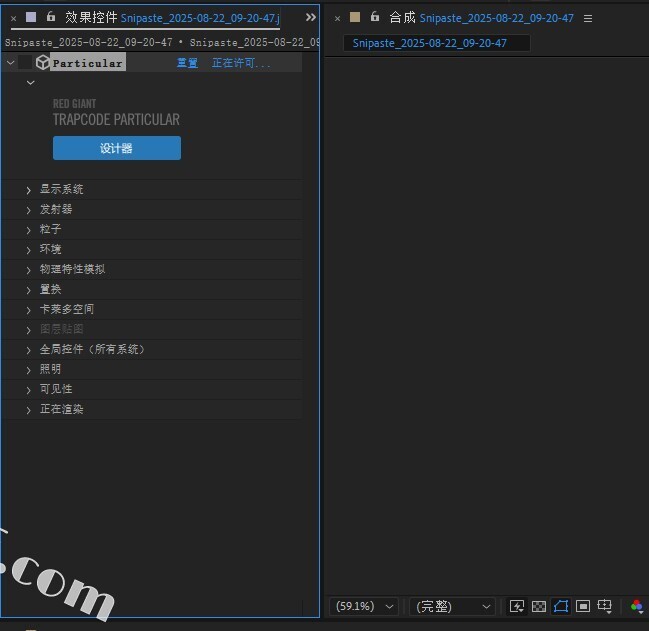Expand the 正在渲染 rendering group

point(28,410)
